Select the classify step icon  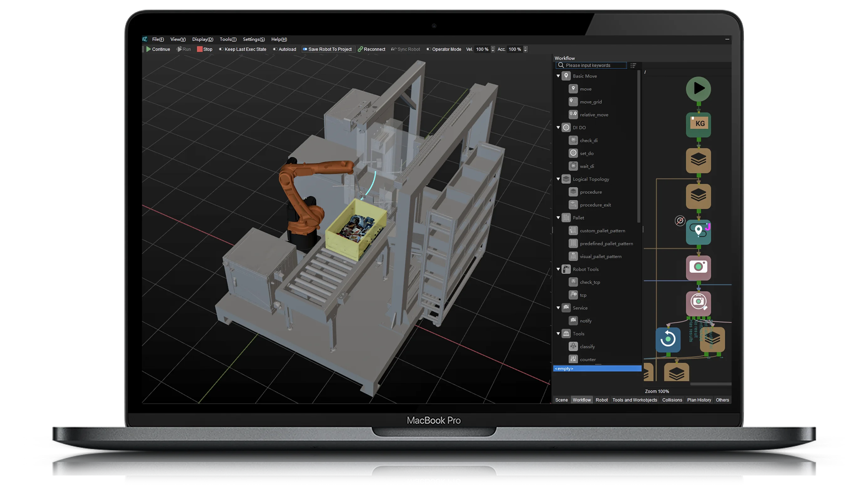tap(573, 346)
